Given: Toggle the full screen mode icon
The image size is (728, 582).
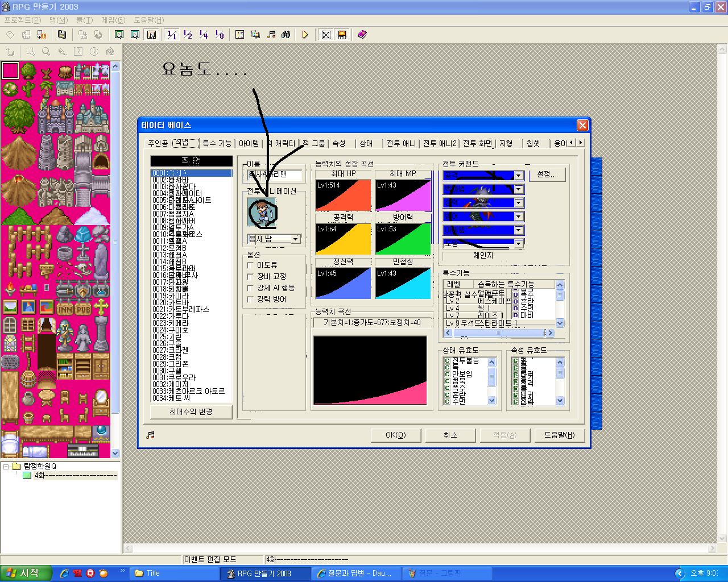Looking at the screenshot, I should 326,35.
